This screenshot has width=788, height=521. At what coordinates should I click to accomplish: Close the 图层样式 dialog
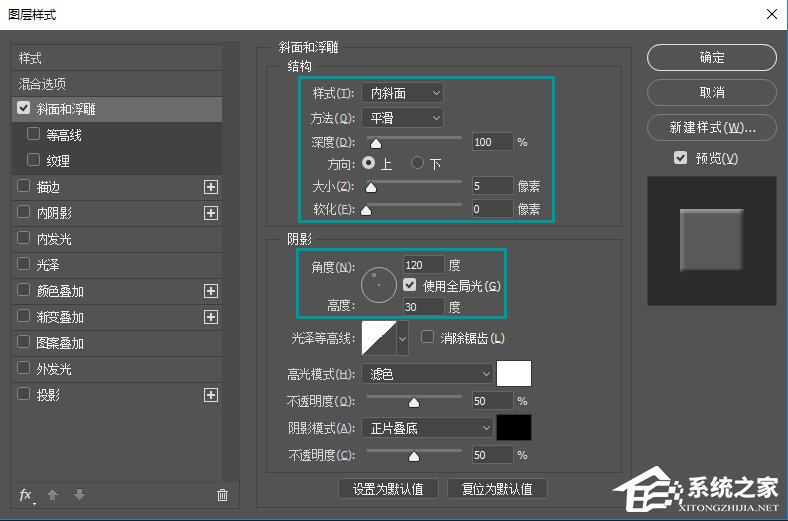click(772, 14)
